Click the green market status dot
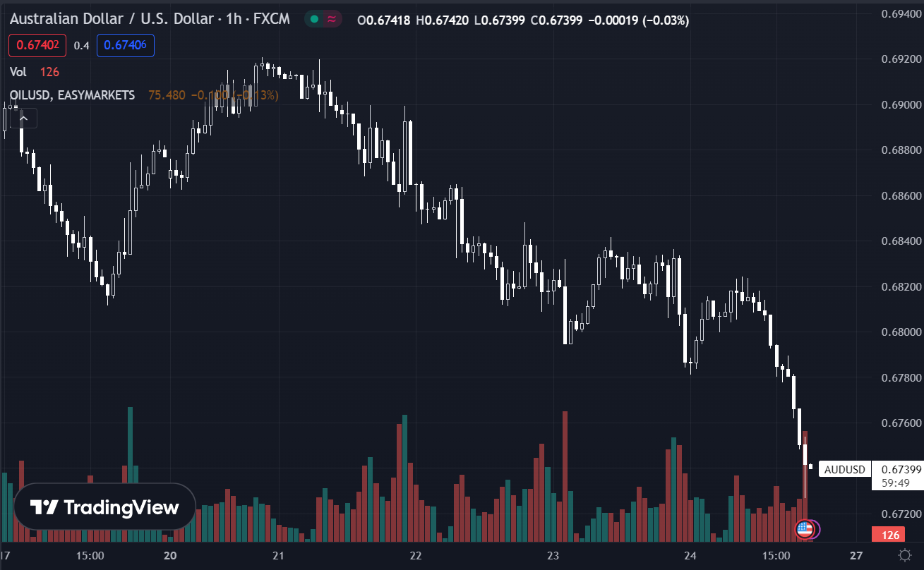The image size is (924, 570). (x=314, y=20)
